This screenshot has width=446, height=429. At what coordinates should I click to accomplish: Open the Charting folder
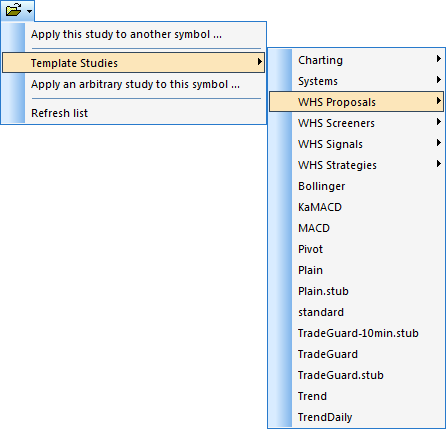[356, 60]
